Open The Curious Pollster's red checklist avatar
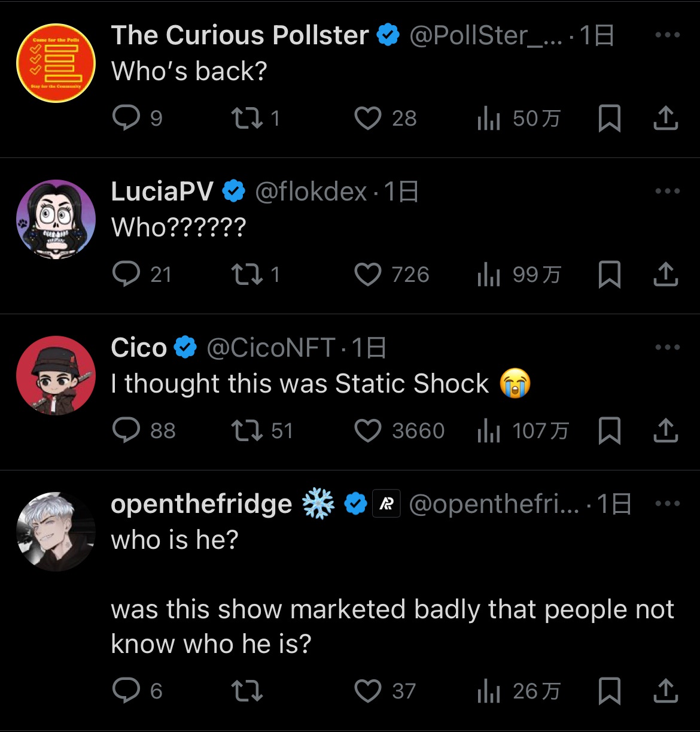This screenshot has height=732, width=700. (56, 63)
